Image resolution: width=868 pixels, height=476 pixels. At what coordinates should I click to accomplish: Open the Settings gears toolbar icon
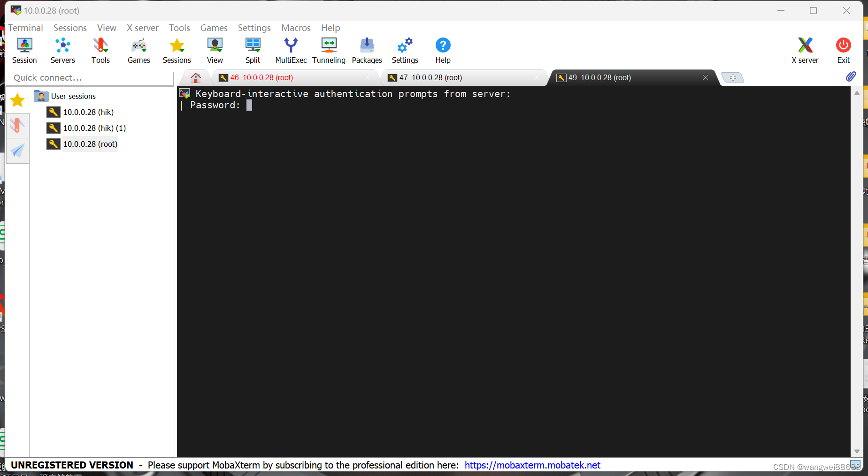click(405, 51)
